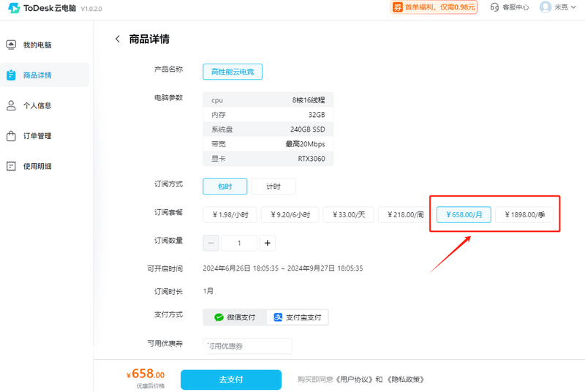Screen dimensions: 585x392
Task: Click the back arrow beside 商品详情
Action: point(118,39)
